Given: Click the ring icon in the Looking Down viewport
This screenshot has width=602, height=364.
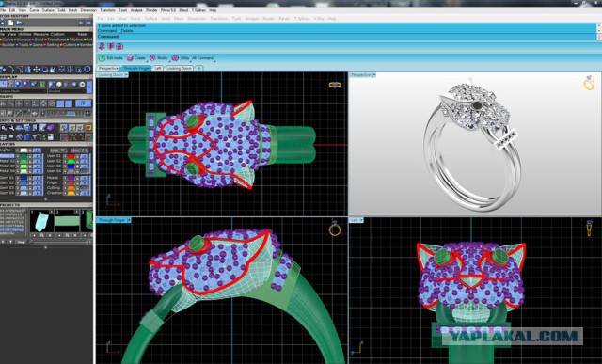Looking at the screenshot, I should pyautogui.click(x=335, y=85).
